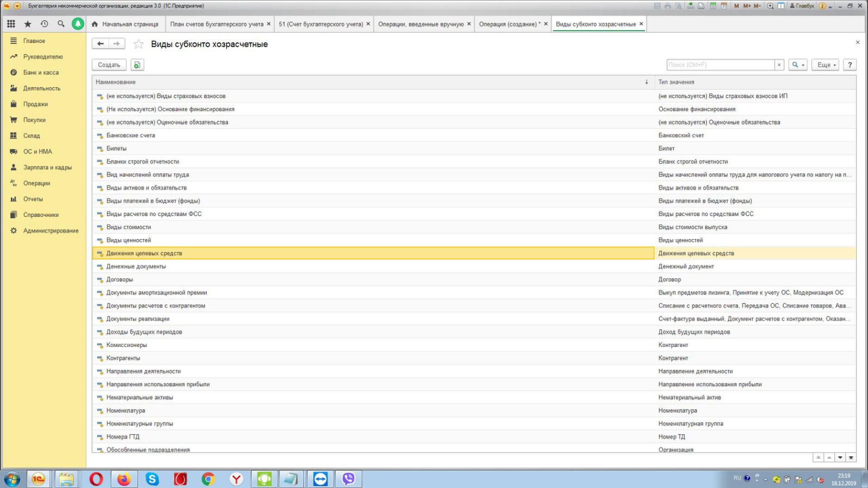
Task: Expand the info dropdown arrow in title bar
Action: 831,7
